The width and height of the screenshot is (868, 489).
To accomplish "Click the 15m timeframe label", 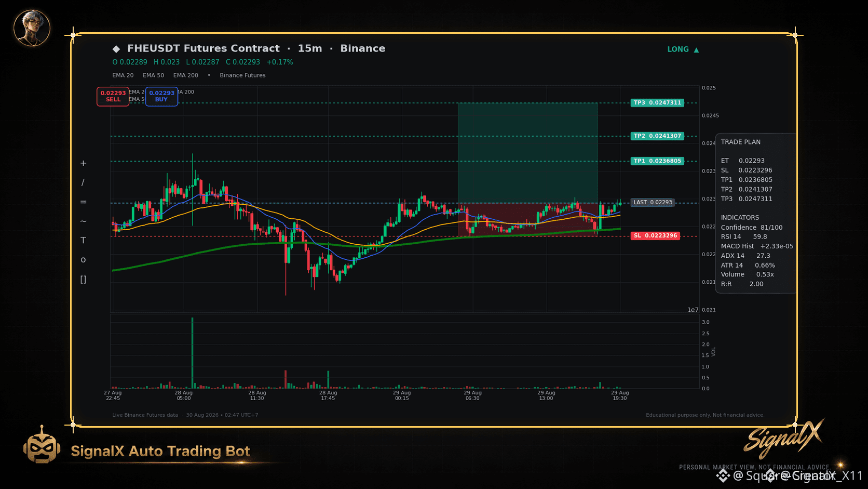I will click(x=310, y=48).
